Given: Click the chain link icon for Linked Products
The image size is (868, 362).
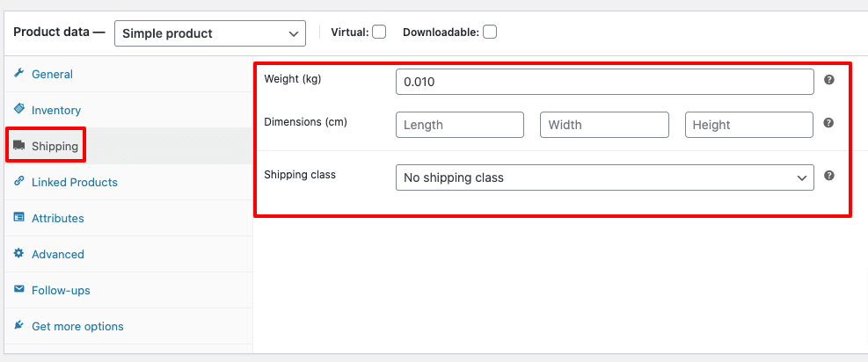Looking at the screenshot, I should 18,182.
